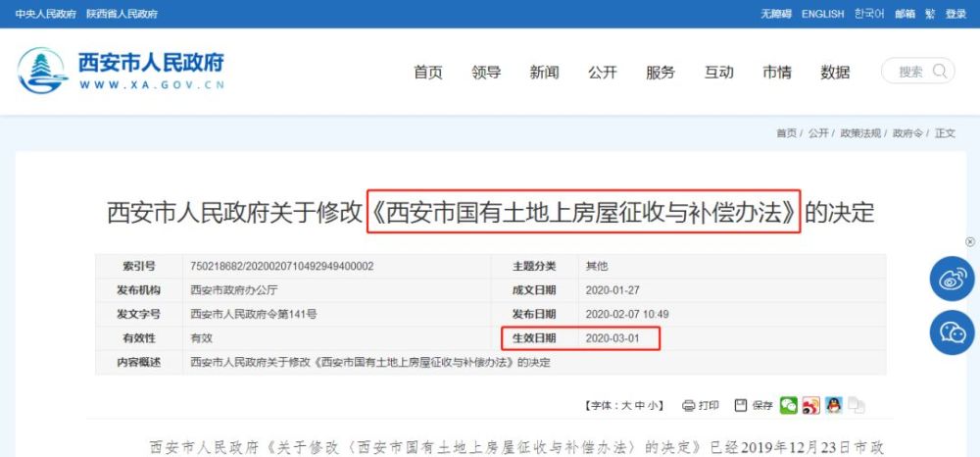980x457 pixels.
Task: Close the floating sidebar with X
Action: 970,242
